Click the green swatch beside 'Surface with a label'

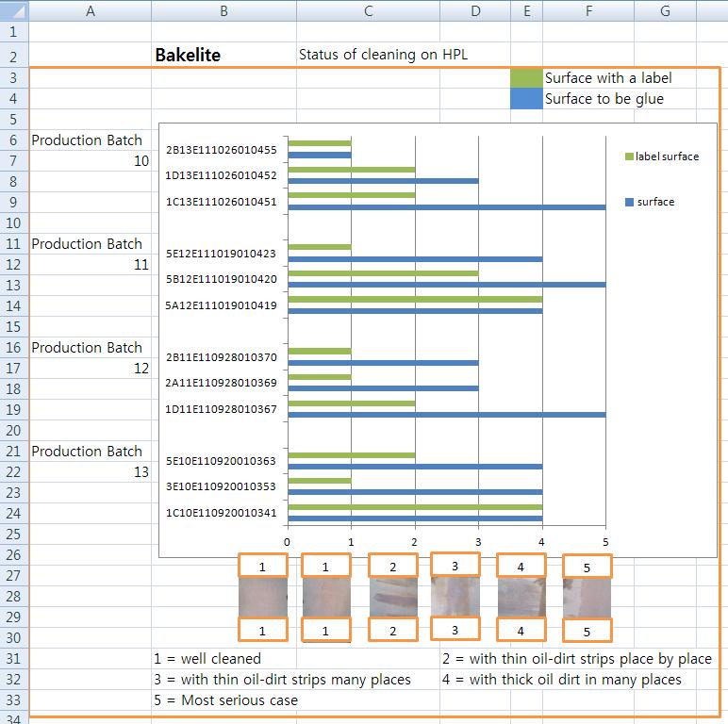[x=526, y=77]
